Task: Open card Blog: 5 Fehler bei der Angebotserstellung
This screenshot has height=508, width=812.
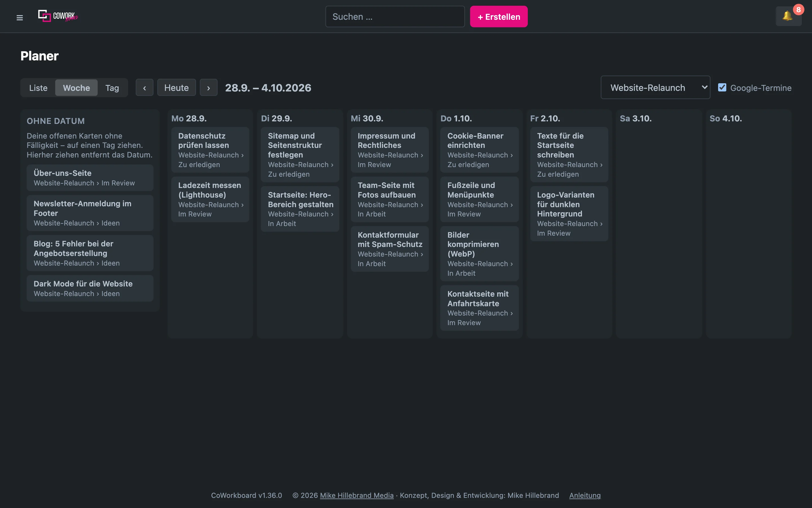Action: [x=90, y=253]
